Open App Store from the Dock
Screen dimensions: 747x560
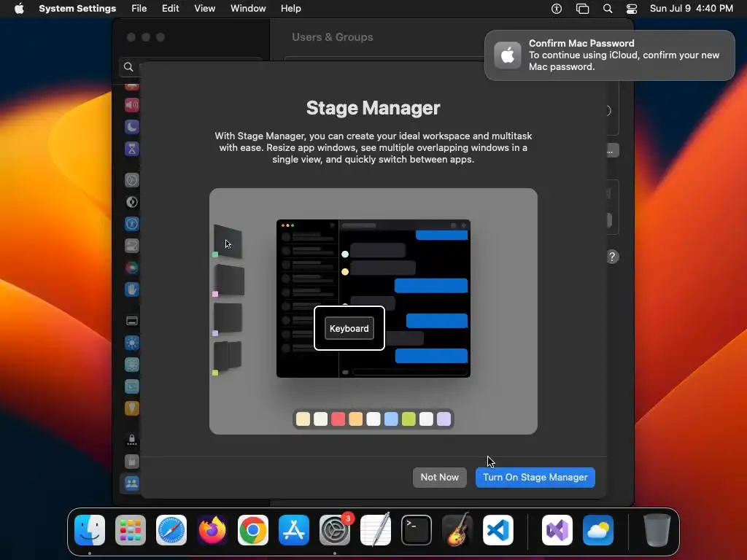294,530
